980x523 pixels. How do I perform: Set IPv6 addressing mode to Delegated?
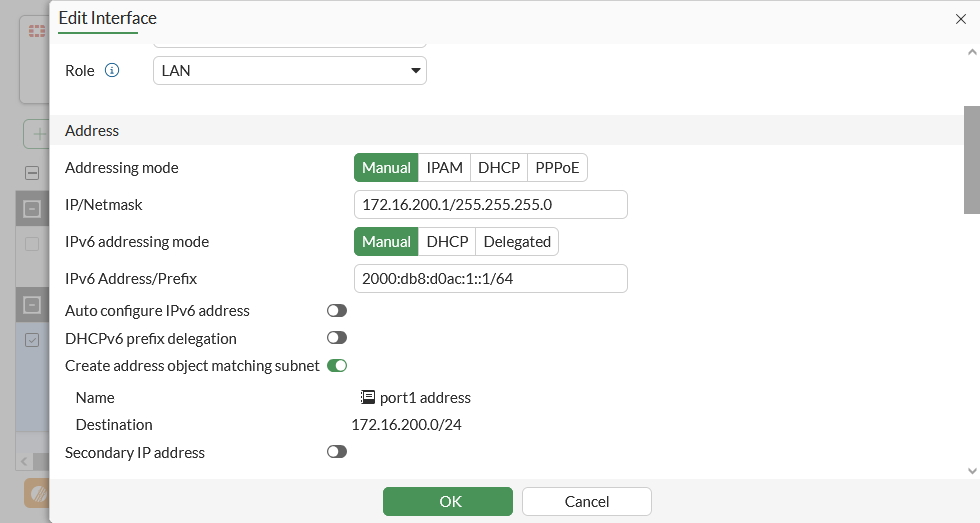pyautogui.click(x=517, y=242)
